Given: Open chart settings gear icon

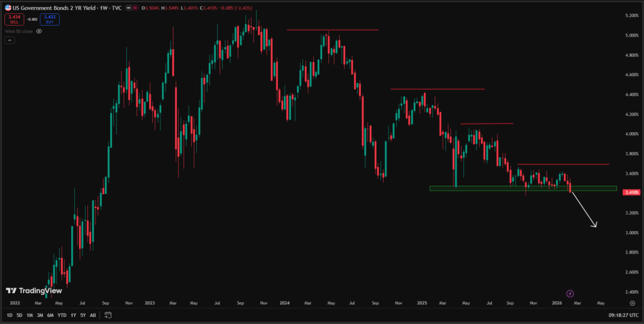Looking at the screenshot, I should pyautogui.click(x=633, y=303).
